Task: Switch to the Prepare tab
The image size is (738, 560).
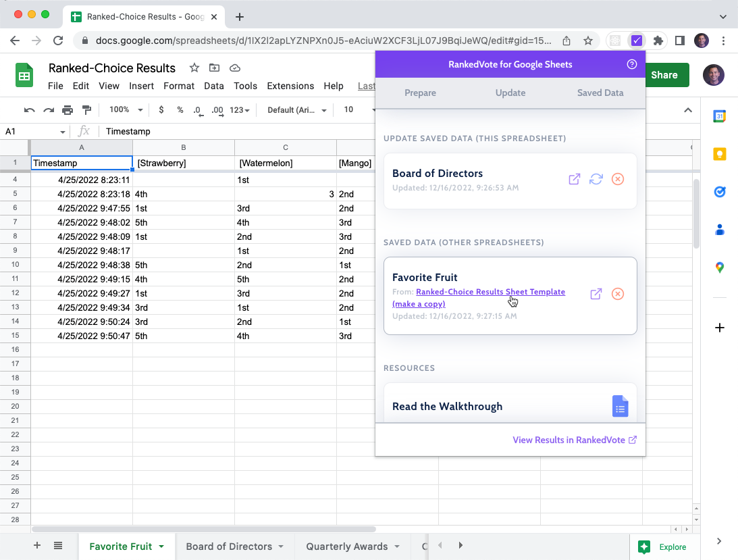Action: pos(420,93)
